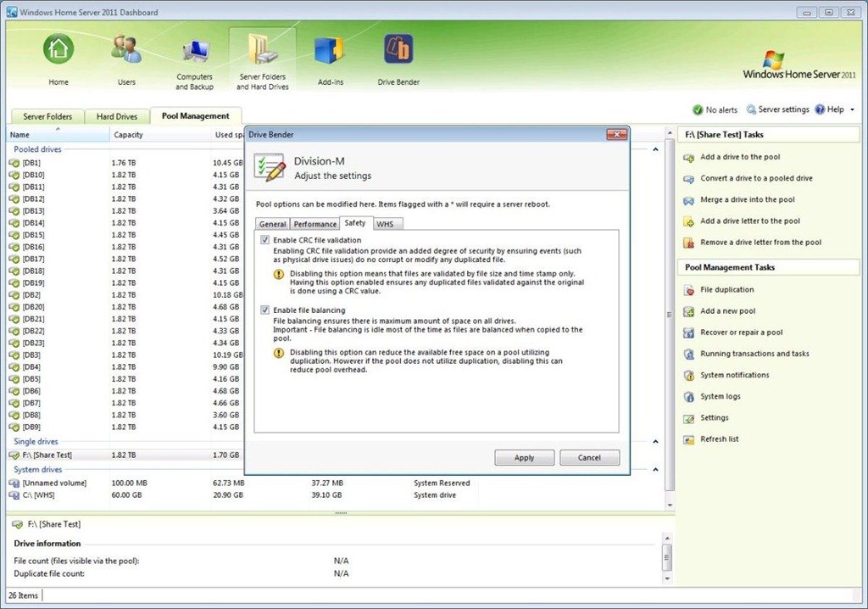Click the C:\ [WHS] system drive icon
Viewport: 868px width, 609px height.
pyautogui.click(x=14, y=495)
